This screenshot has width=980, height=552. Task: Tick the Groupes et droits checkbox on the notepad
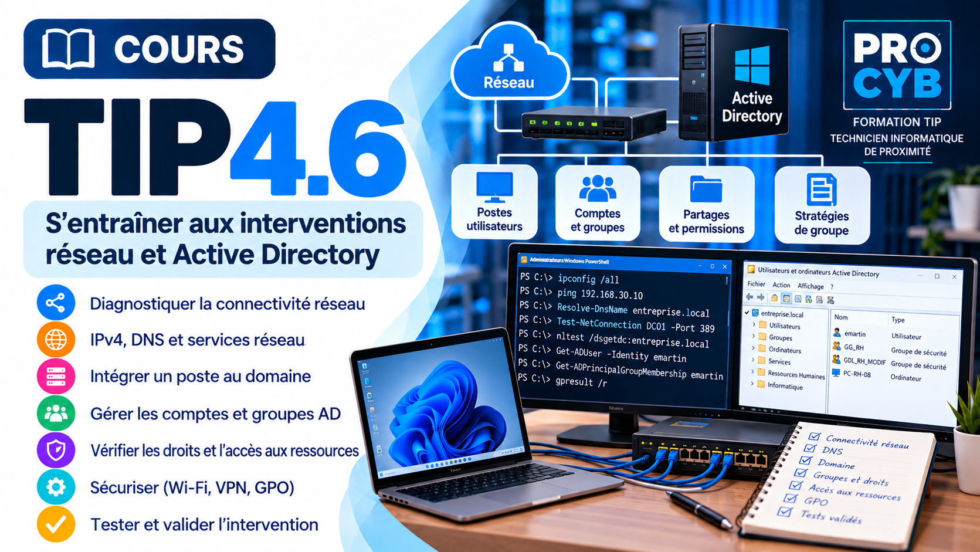(x=801, y=472)
